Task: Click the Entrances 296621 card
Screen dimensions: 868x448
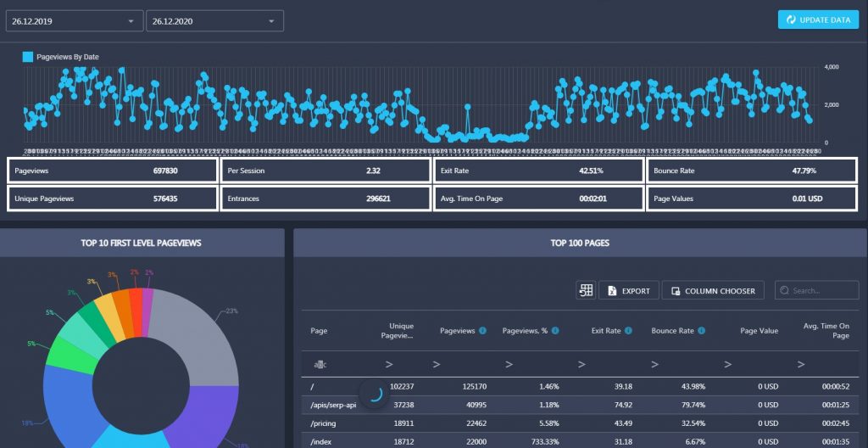Action: (x=325, y=199)
